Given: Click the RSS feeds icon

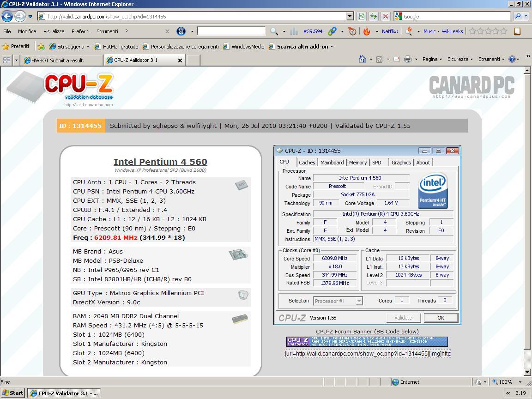Looking at the screenshot, I should pyautogui.click(x=379, y=60).
